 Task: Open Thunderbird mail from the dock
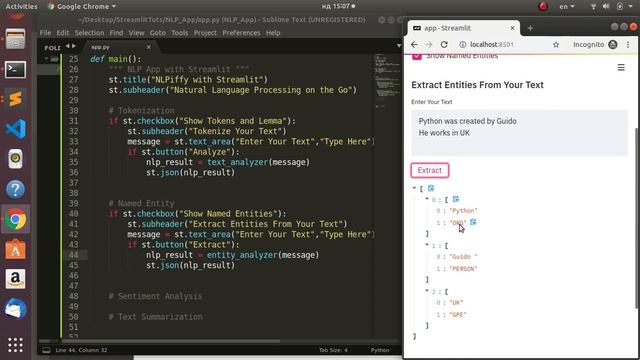(16, 309)
